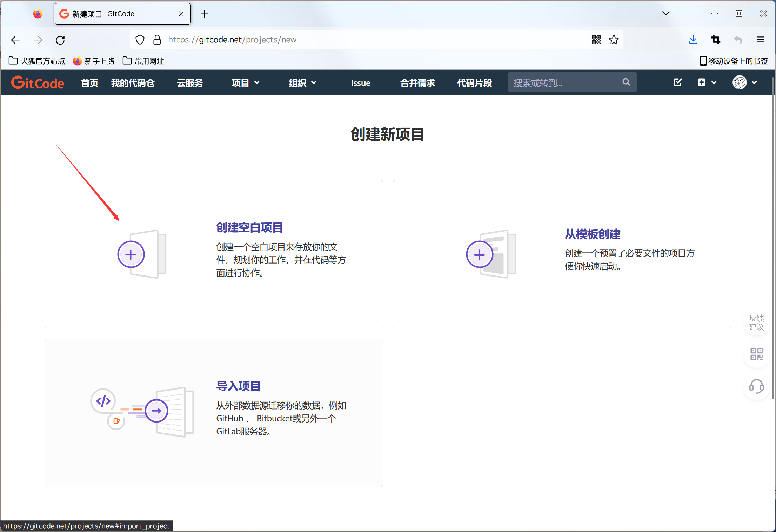
Task: Open the Issue menu item
Action: 360,83
